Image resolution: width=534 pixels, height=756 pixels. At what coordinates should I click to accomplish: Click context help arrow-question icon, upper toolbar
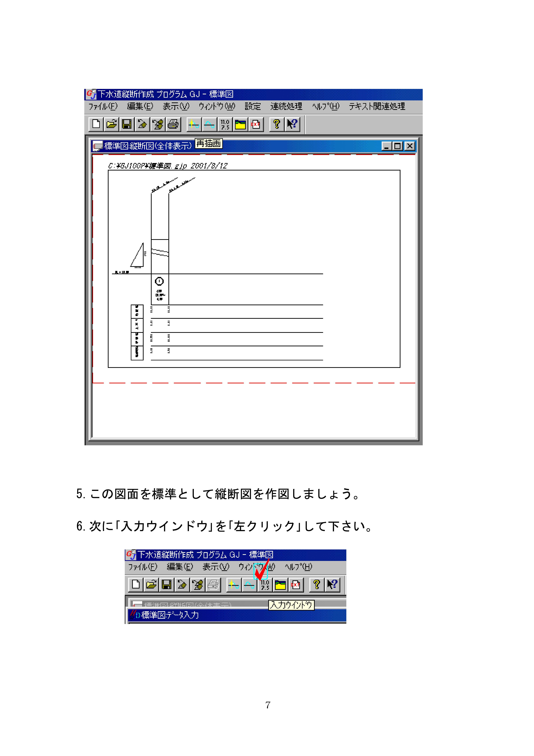(292, 124)
